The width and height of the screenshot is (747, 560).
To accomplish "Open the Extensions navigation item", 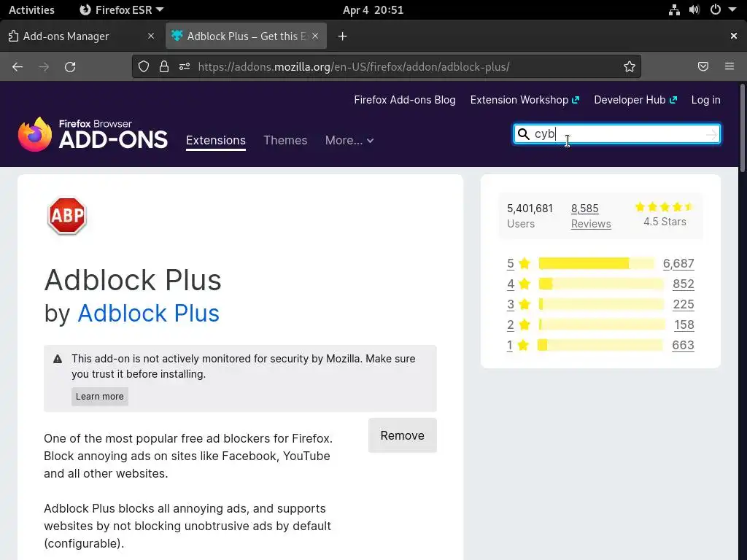I will coord(216,141).
